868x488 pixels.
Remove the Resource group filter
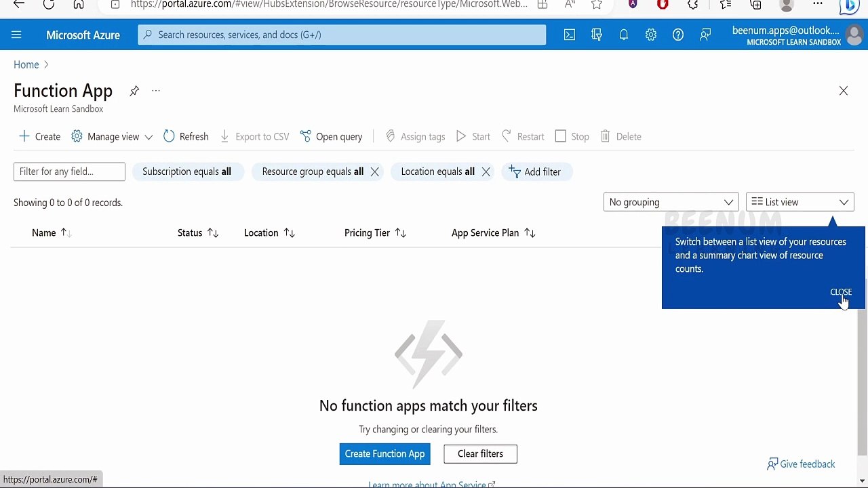tap(374, 171)
